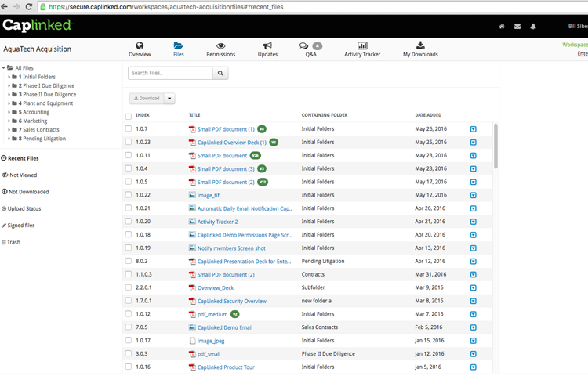Expand 4 Plant and Equipment arrow
The height and width of the screenshot is (376, 588).
tap(9, 103)
